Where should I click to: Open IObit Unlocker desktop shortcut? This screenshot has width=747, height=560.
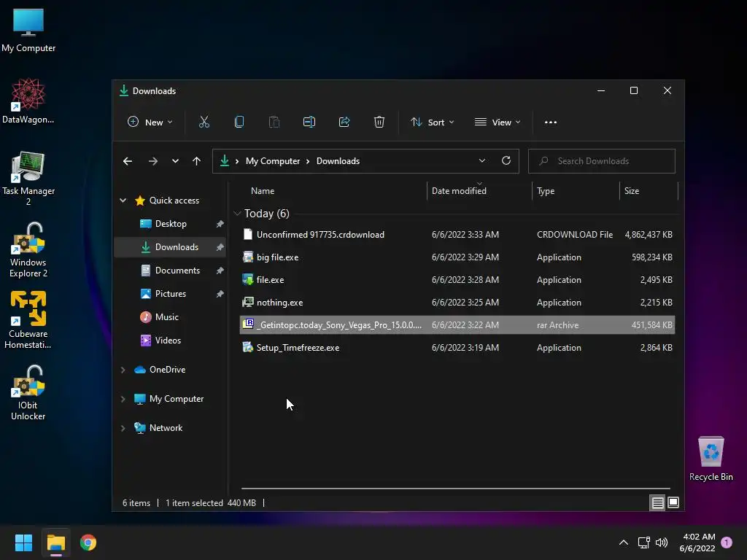28,393
